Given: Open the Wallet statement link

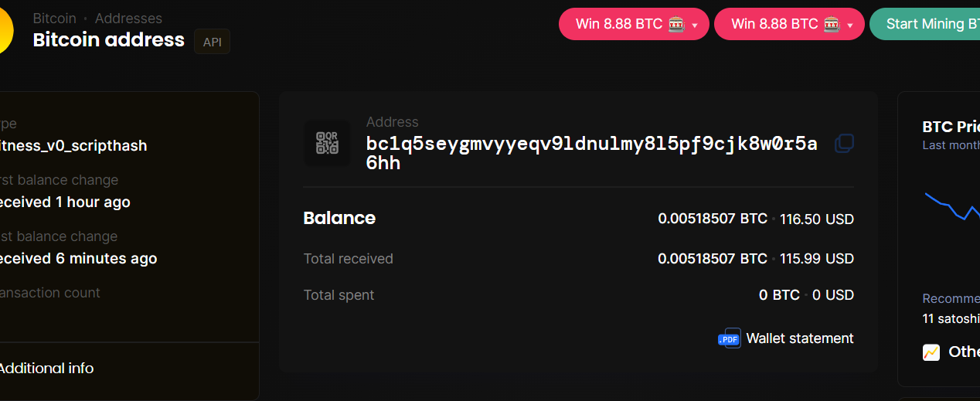Looking at the screenshot, I should 800,338.
